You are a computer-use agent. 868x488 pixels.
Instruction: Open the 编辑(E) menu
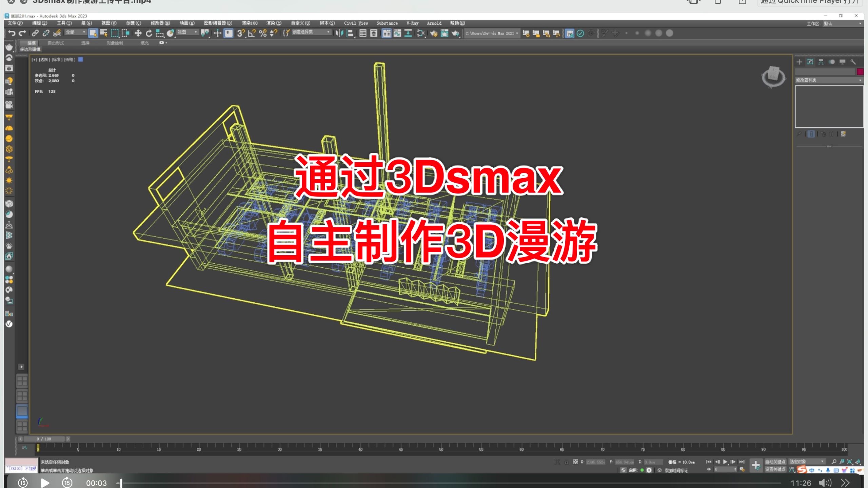click(x=40, y=23)
